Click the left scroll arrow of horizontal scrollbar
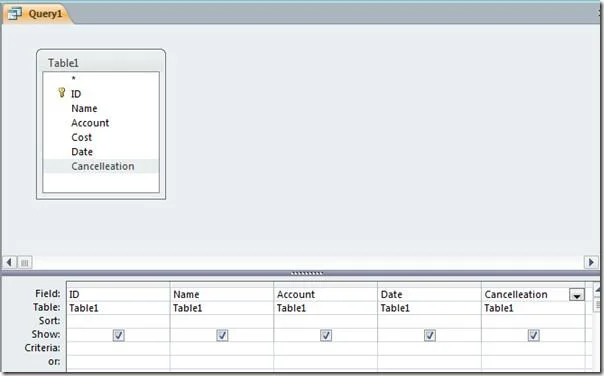This screenshot has height=376, width=604. (x=9, y=263)
